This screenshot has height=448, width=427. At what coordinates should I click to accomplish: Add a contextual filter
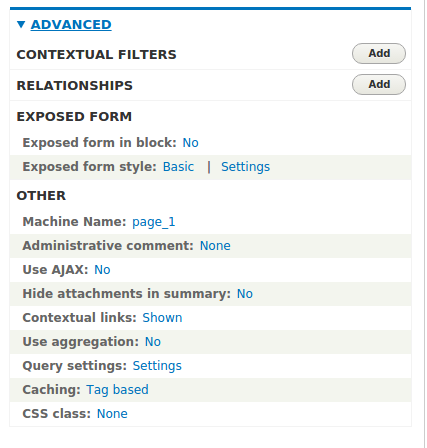tap(379, 53)
